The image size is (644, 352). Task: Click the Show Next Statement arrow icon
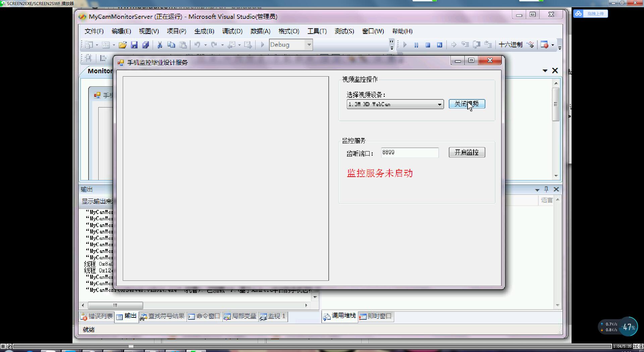click(454, 45)
